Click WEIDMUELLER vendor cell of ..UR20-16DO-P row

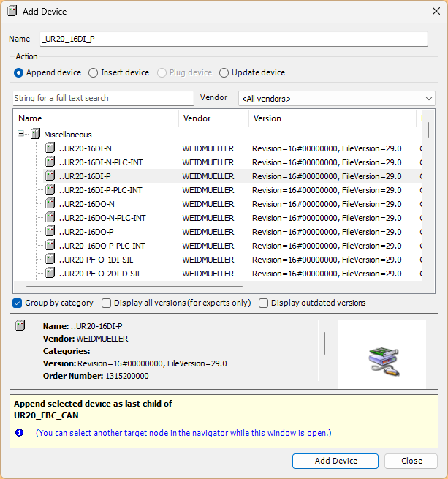(x=208, y=232)
